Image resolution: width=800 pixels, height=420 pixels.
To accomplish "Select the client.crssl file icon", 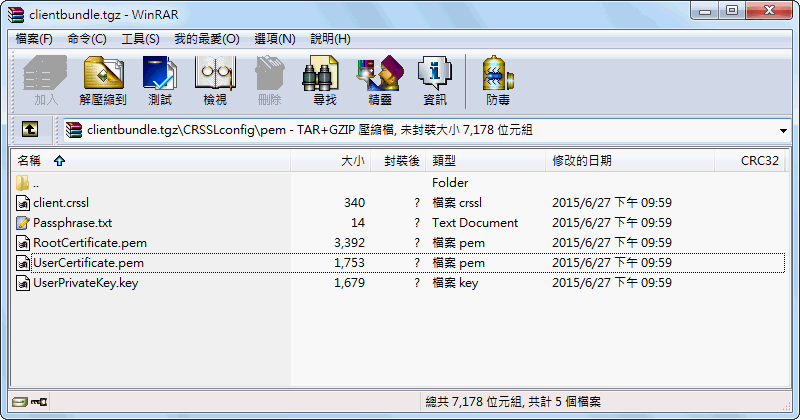I will pyautogui.click(x=23, y=203).
